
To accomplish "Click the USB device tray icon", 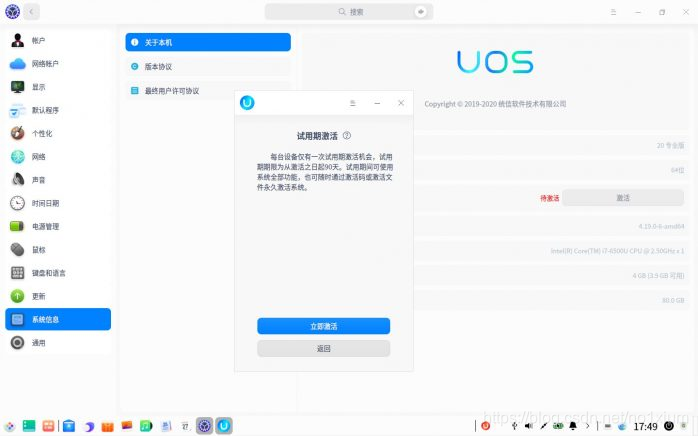I will (514, 426).
